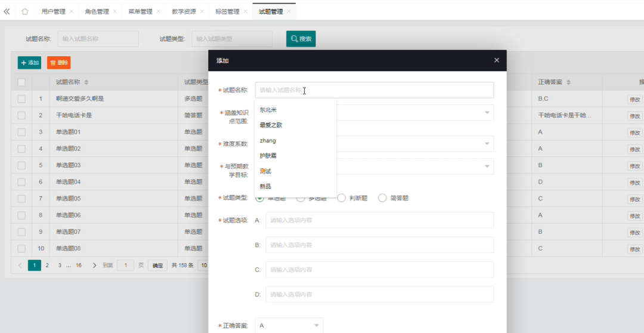Switch to 标签管理 tab
Viewport: 644px width, 333px height.
coord(228,11)
